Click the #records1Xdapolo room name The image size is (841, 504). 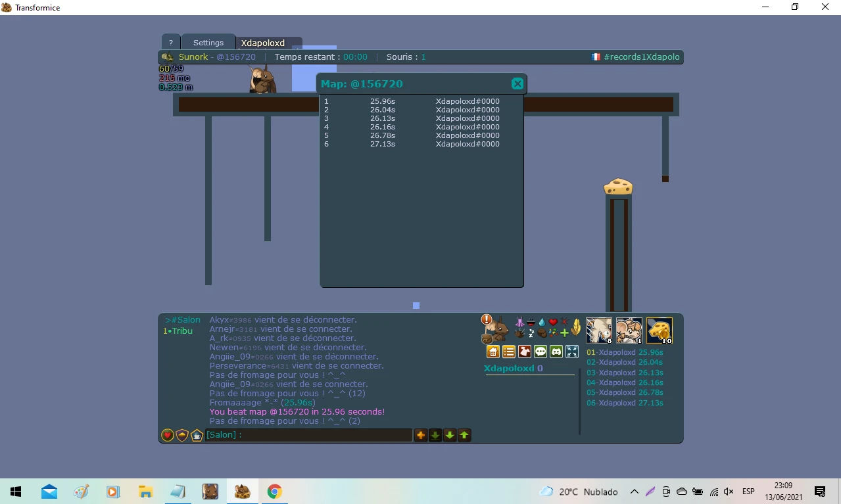[x=642, y=57]
